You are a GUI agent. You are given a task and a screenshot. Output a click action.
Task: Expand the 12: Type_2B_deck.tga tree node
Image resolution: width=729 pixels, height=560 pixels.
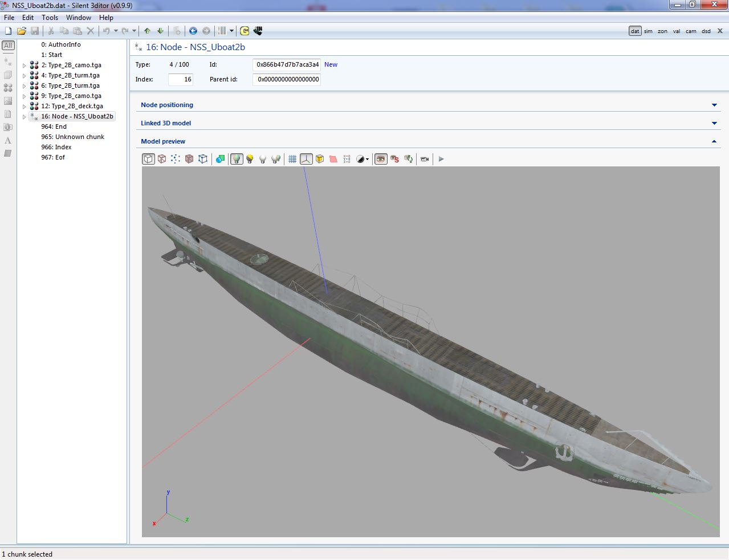[24, 107]
